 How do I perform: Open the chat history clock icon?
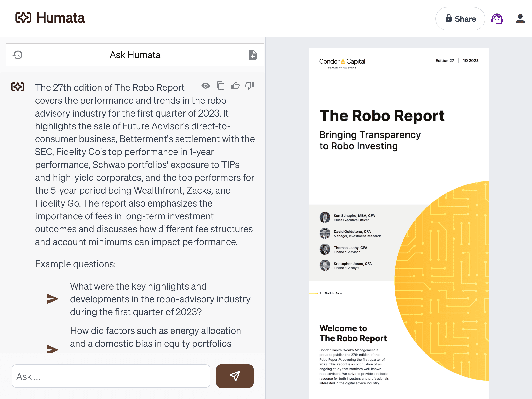coord(18,55)
